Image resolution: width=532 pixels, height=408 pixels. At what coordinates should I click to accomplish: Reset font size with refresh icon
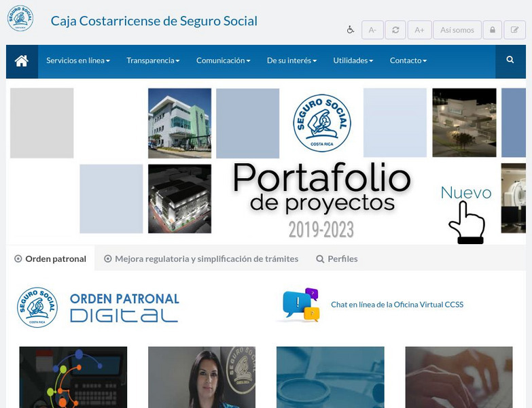[x=395, y=30]
